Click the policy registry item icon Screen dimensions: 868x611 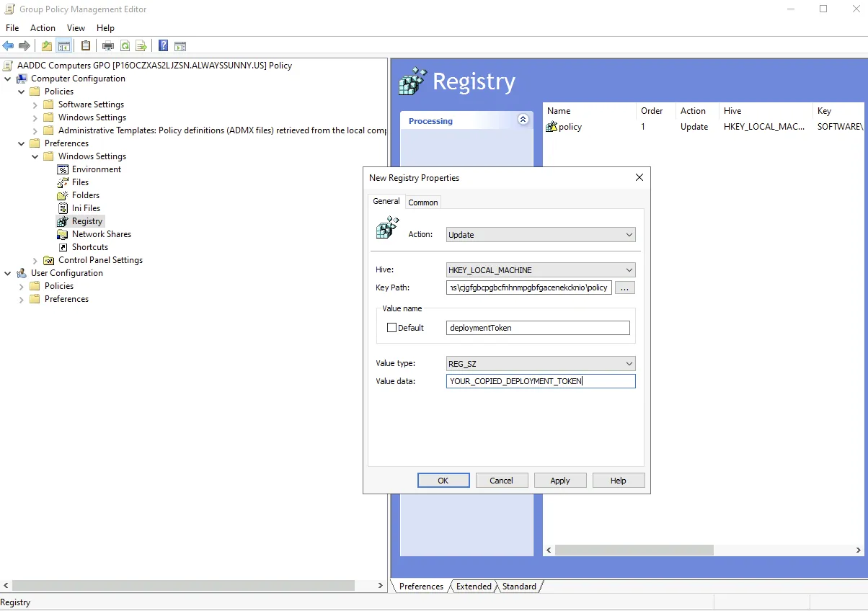[552, 127]
